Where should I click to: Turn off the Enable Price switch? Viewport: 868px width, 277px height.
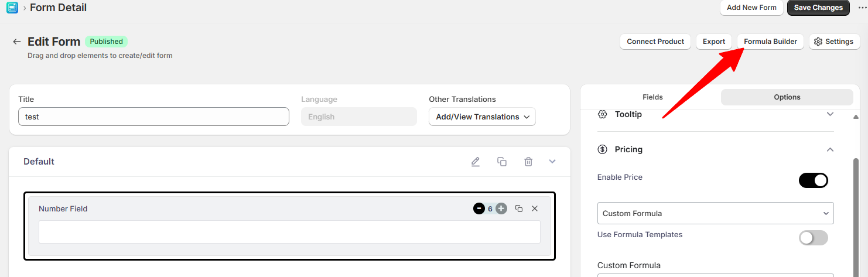pyautogui.click(x=814, y=180)
